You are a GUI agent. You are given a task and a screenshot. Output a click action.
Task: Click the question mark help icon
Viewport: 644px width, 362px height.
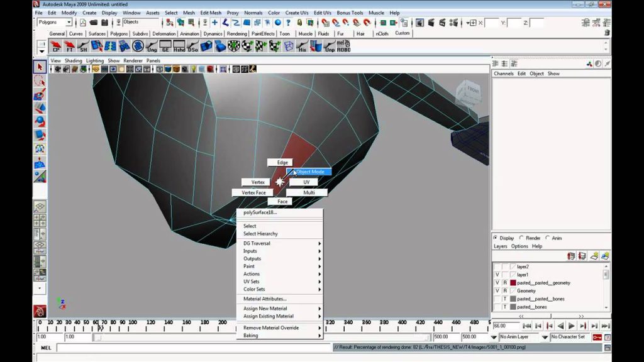(x=288, y=23)
